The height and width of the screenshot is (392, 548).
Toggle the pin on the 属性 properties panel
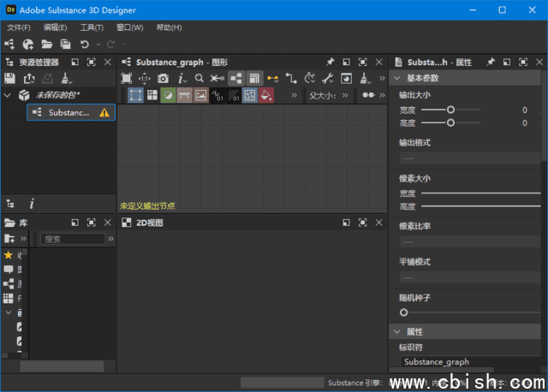pos(491,62)
